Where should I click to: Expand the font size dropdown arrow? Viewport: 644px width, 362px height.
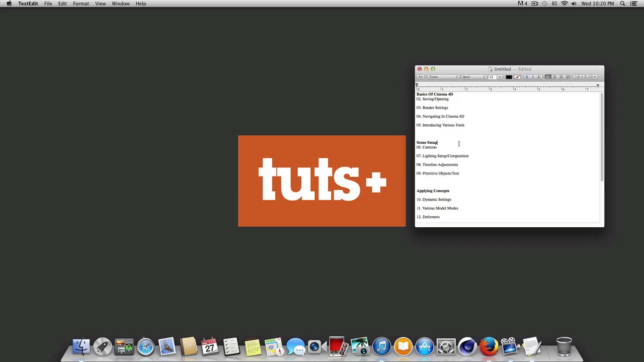pos(500,77)
